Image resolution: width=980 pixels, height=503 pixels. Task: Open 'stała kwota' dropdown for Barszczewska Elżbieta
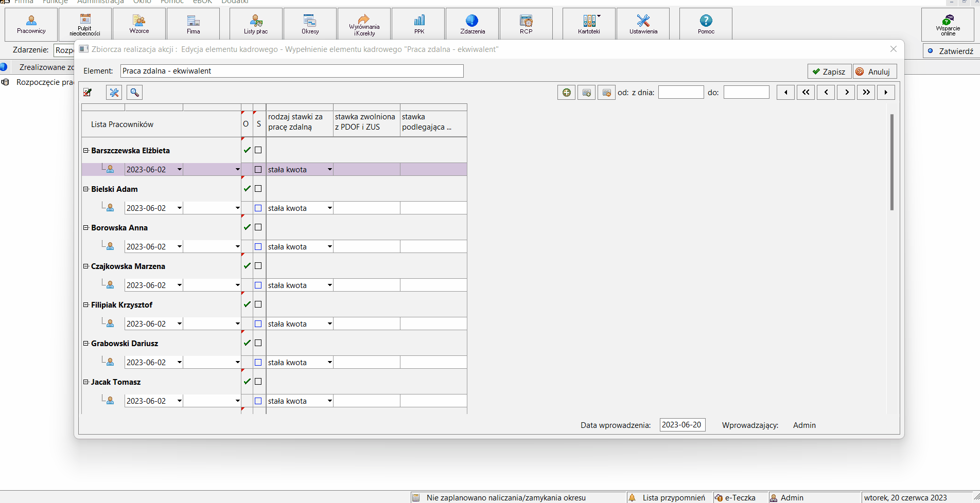pos(329,170)
